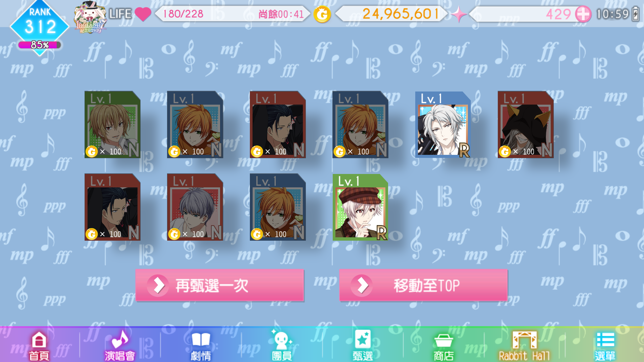Tap the RANK 312 diamond badge
Image resolution: width=644 pixels, height=362 pixels.
click(40, 24)
